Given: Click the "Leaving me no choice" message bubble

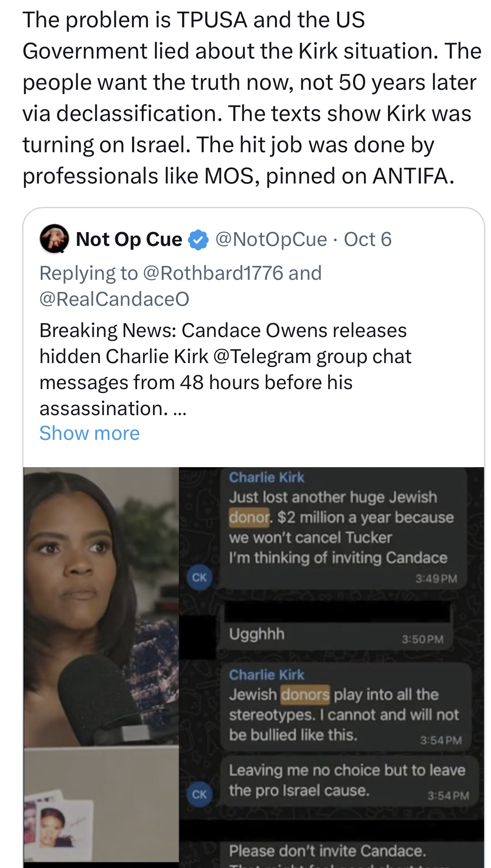Looking at the screenshot, I should [x=347, y=780].
